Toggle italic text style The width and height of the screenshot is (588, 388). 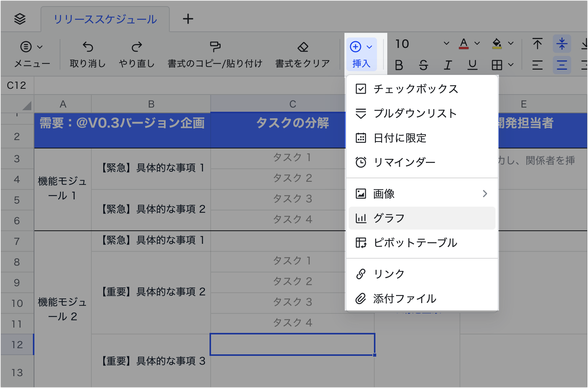click(448, 65)
